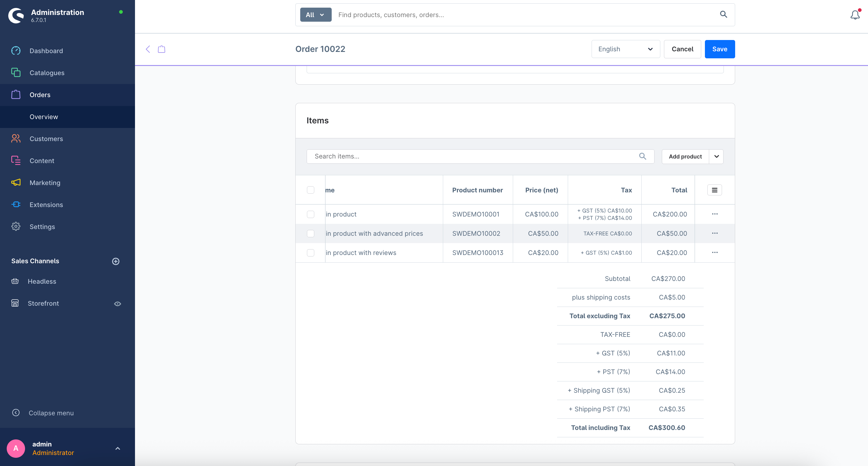Viewport: 868px width, 466px height.
Task: Open actions menu for SWDEMO10002 row
Action: (x=715, y=233)
